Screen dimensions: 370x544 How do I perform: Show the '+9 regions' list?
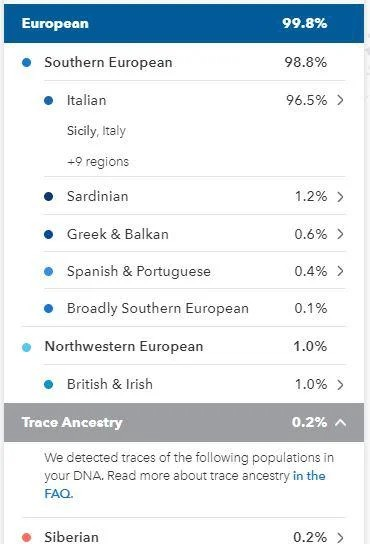(98, 162)
